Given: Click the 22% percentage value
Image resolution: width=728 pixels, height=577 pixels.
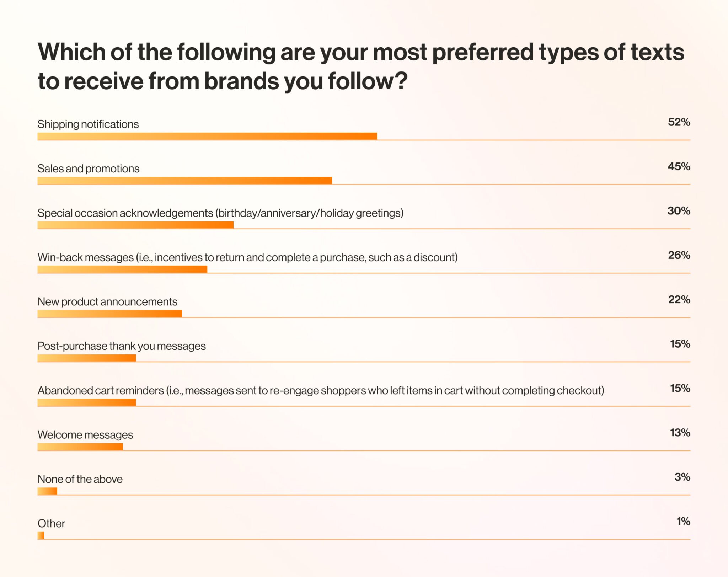Looking at the screenshot, I should tap(679, 300).
